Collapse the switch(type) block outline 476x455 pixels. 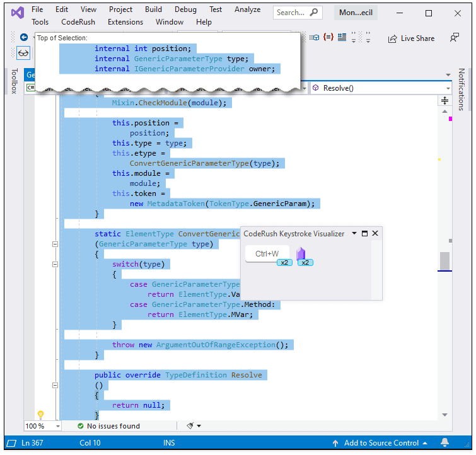pyautogui.click(x=55, y=265)
